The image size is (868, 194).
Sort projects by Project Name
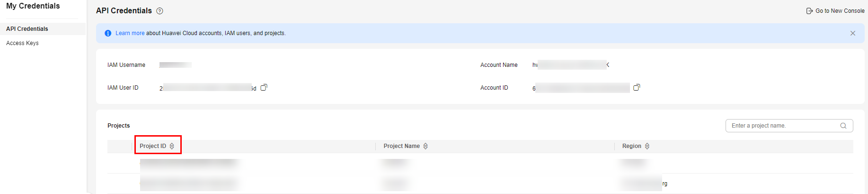425,146
